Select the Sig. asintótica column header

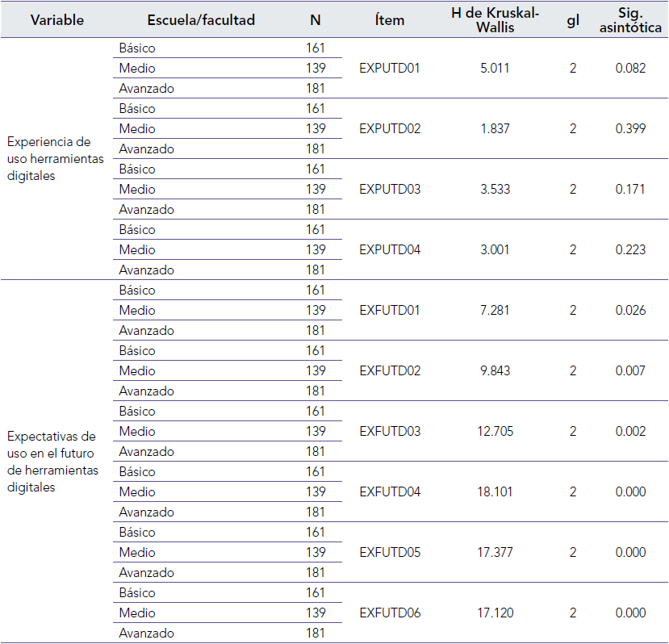point(630,20)
